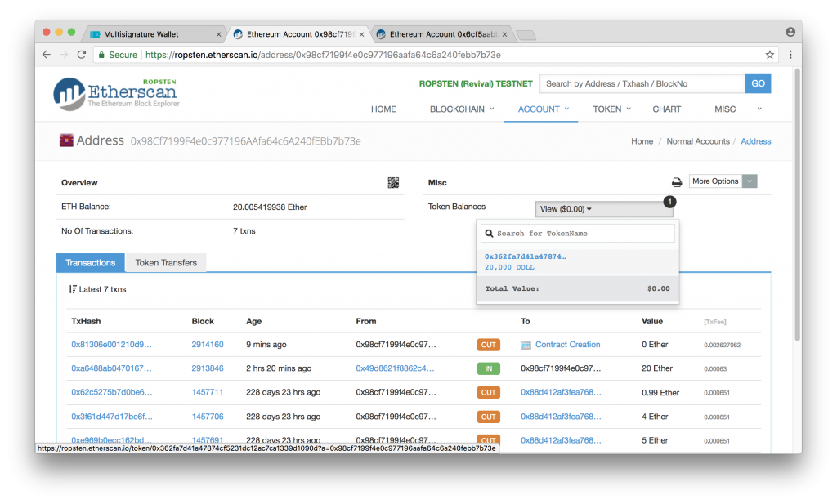The height and width of the screenshot is (504, 837).
Task: Click the 20,000 DOLL token balance
Action: [x=509, y=267]
